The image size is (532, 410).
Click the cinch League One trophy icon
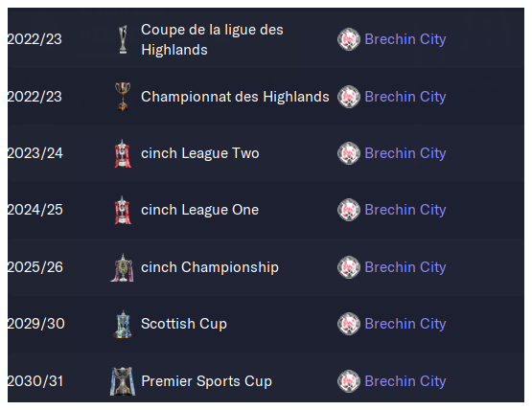[123, 210]
